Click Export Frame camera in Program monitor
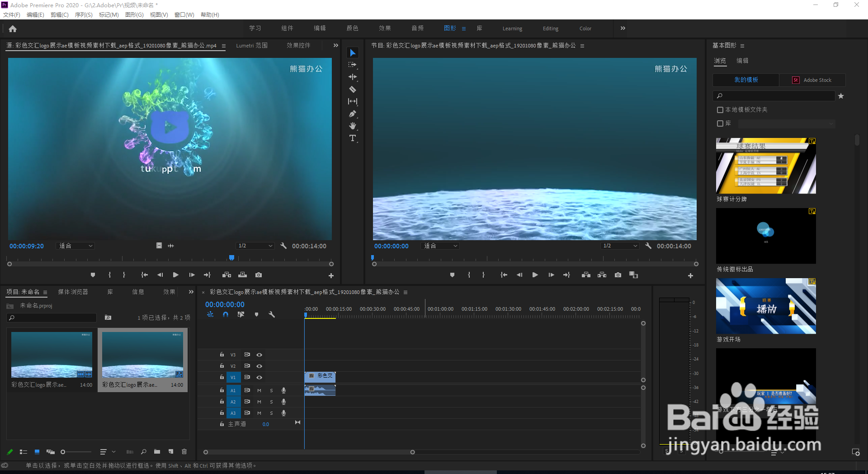Viewport: 868px width, 474px height. (x=618, y=275)
